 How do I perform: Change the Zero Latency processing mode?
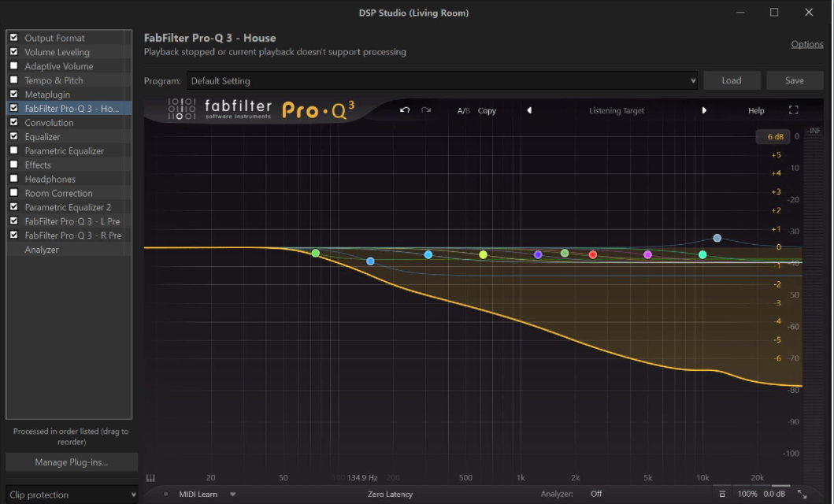390,494
